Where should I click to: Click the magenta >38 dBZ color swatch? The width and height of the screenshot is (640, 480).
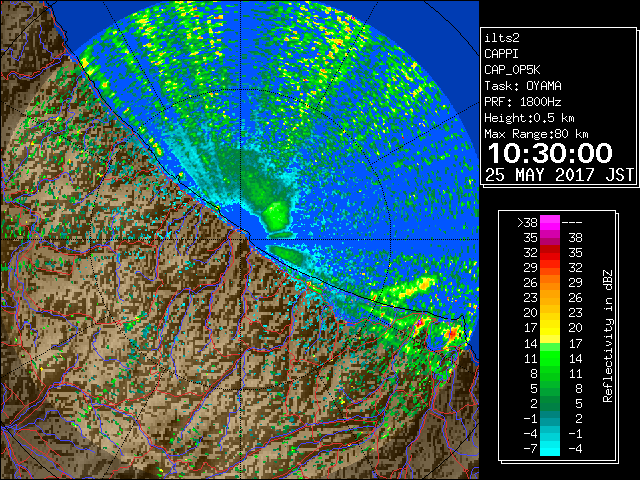pyautogui.click(x=550, y=223)
